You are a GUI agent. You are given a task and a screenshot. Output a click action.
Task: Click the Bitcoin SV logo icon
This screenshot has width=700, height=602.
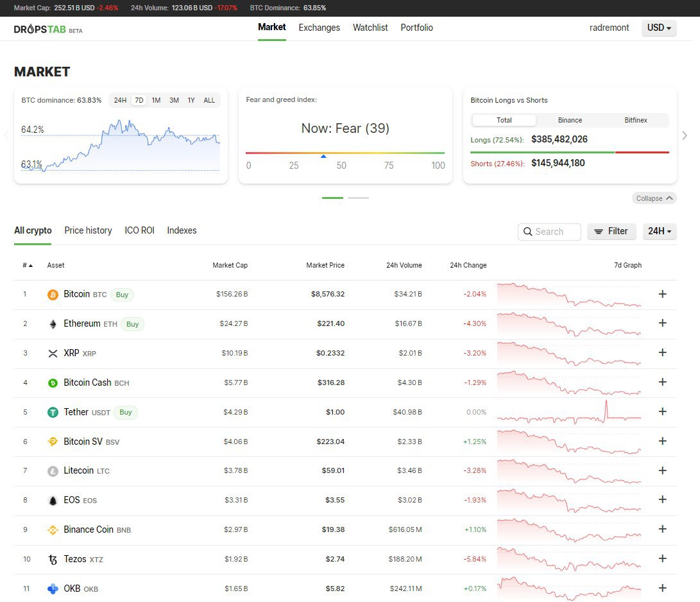coord(53,442)
